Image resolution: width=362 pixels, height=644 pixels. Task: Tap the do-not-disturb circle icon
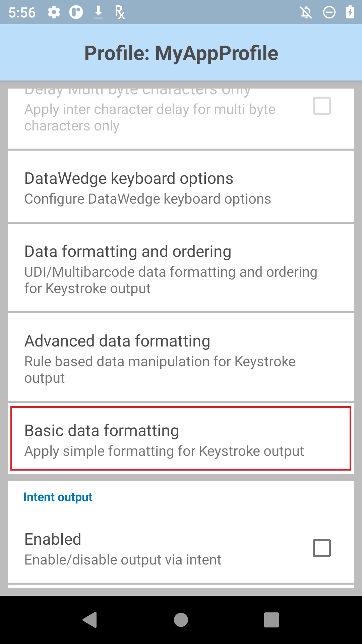coord(329,12)
